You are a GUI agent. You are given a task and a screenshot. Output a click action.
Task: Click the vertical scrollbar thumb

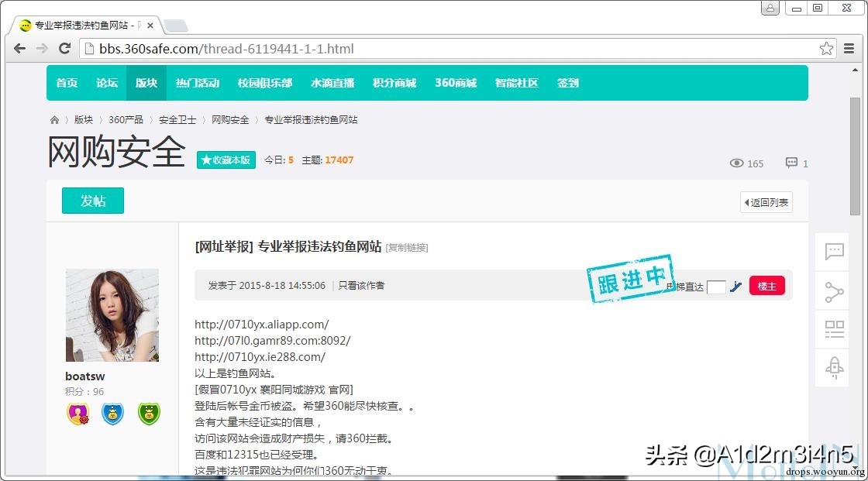(x=856, y=156)
